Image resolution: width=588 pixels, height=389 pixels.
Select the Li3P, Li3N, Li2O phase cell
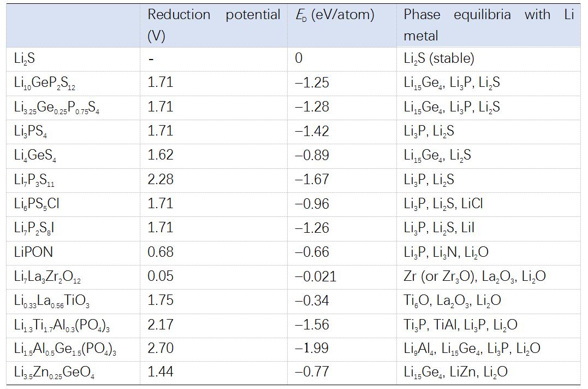tap(446, 252)
